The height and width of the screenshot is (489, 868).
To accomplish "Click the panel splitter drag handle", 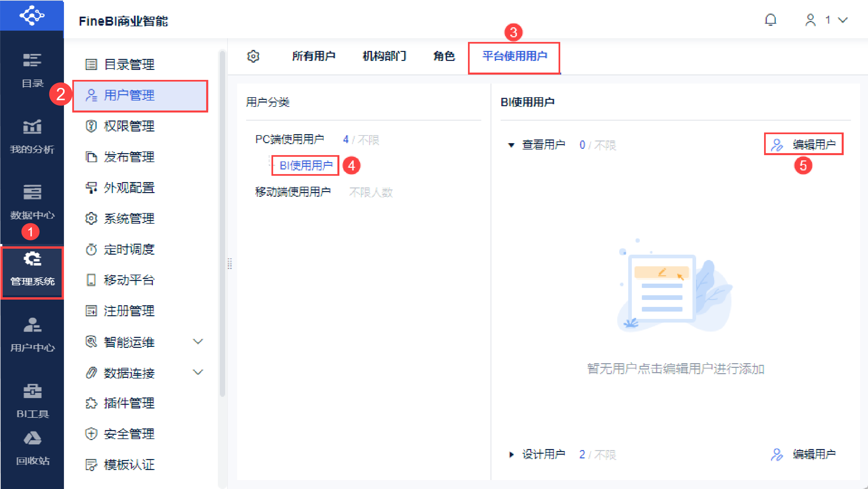I will tap(230, 264).
